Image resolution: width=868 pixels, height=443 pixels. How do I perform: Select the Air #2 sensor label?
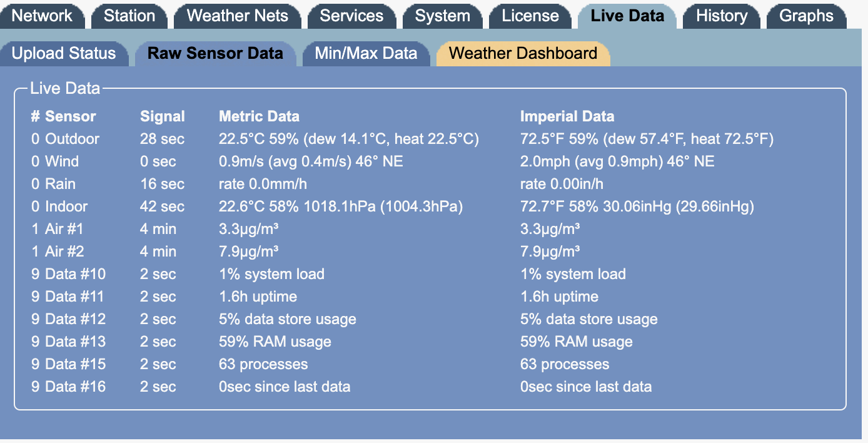64,252
